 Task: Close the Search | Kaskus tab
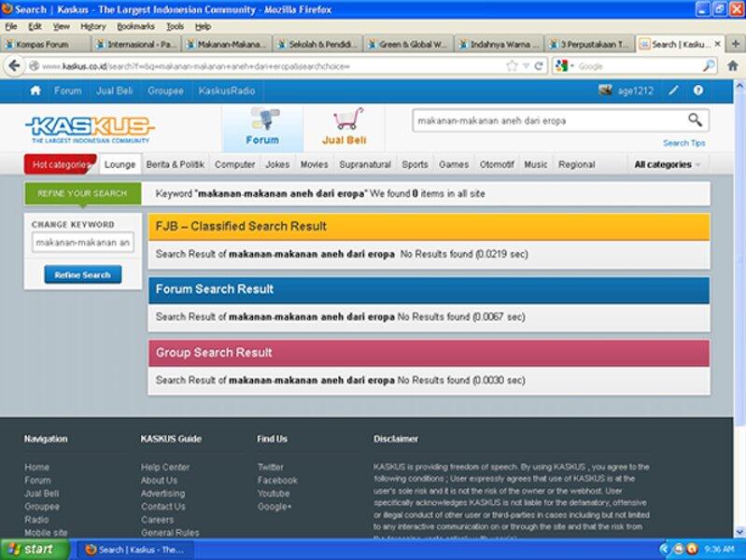coord(717,44)
